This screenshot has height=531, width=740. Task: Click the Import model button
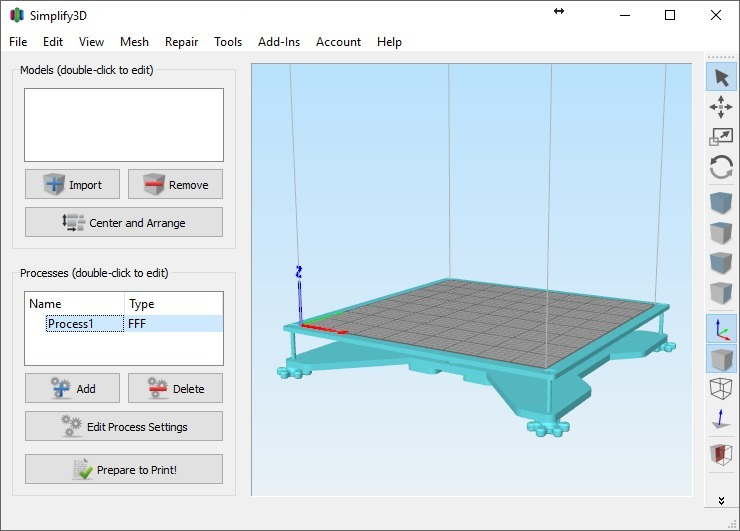coord(72,184)
